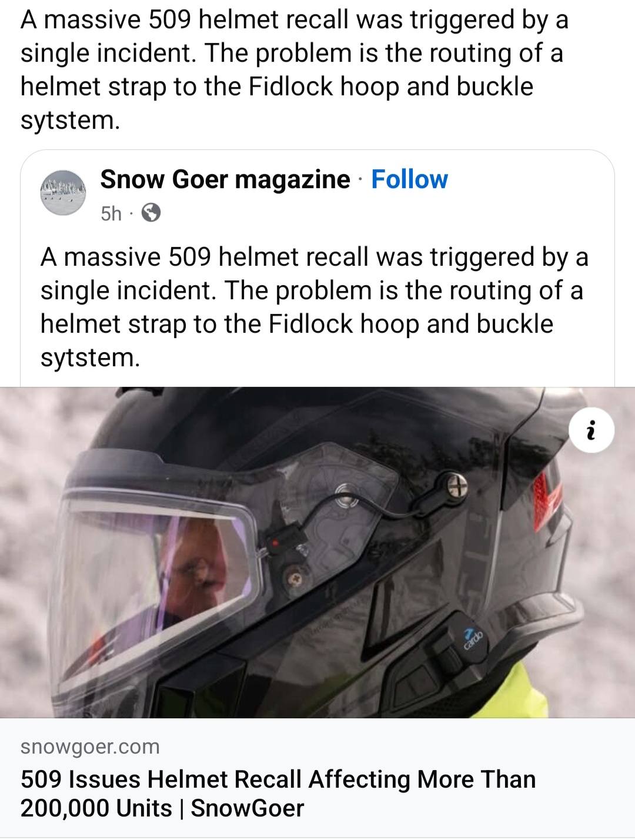Screen dimensions: 635x840
Task: Click the snowgoer.com domain label
Action: click(x=90, y=747)
